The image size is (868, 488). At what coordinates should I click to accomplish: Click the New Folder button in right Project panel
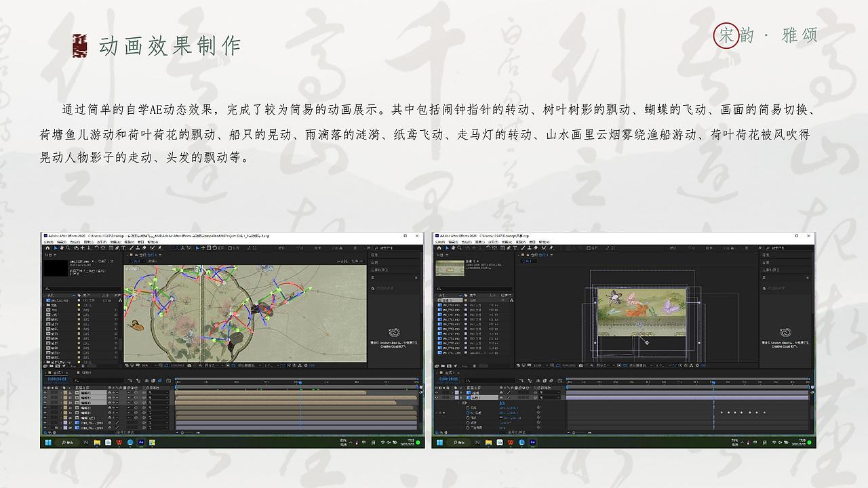click(443, 366)
